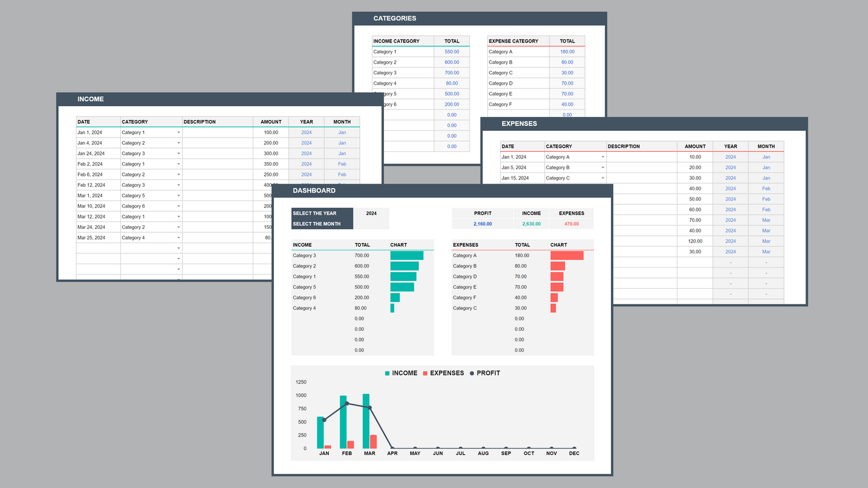Click Category A red bar in Expenses chart

[x=566, y=256]
